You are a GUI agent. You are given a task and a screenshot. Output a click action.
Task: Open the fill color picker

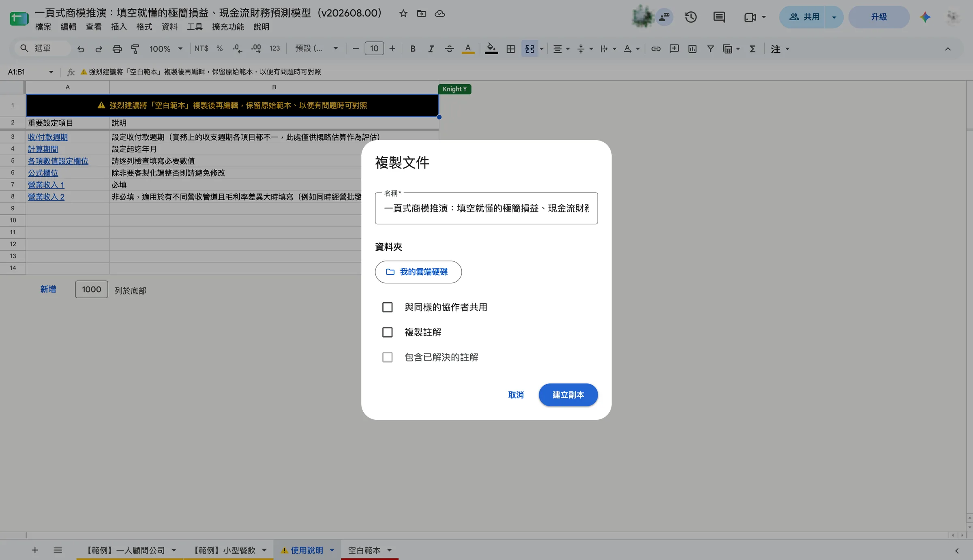491,49
